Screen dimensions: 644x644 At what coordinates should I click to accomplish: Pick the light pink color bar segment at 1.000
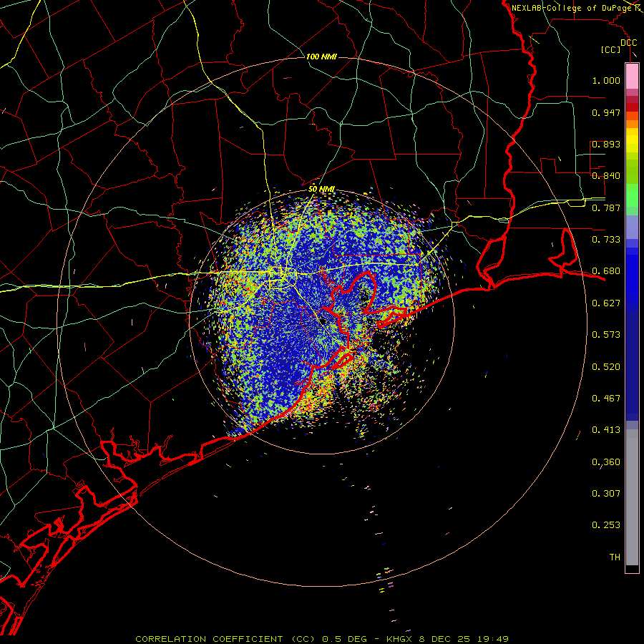click(632, 77)
